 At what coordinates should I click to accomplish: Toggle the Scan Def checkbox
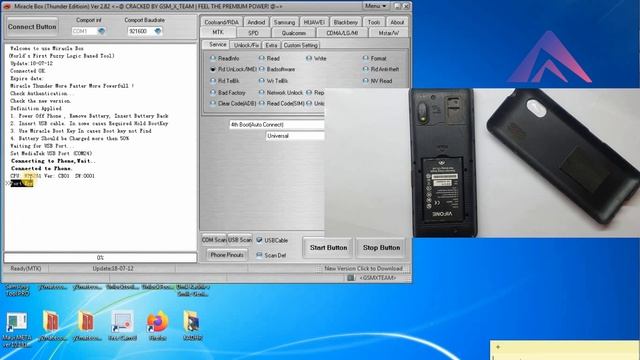259,255
